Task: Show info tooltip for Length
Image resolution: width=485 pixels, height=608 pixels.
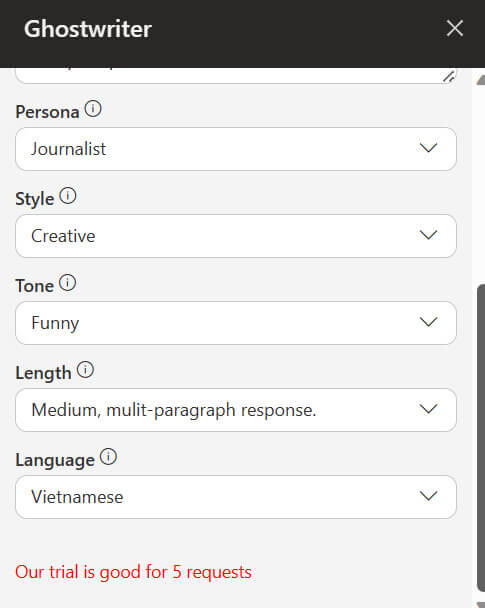Action: 85,370
